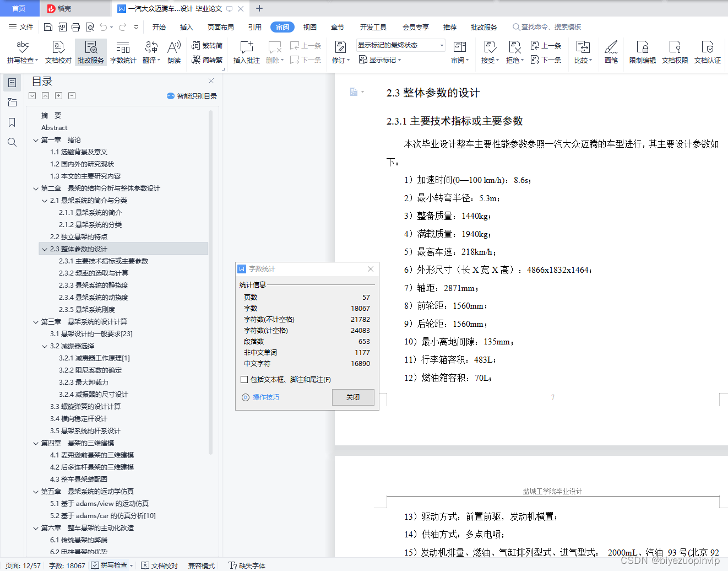Open the 插入 ribbon tab
Screen dimensions: 728x571
(x=187, y=27)
